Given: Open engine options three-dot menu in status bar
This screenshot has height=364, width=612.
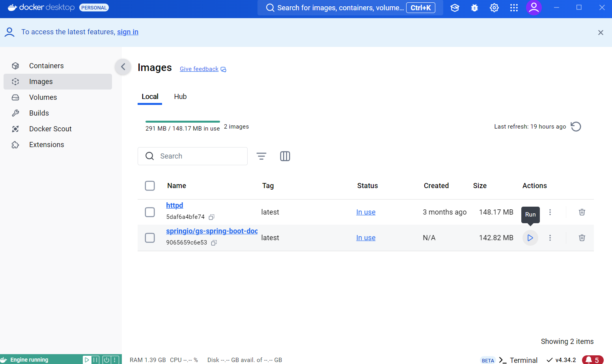Looking at the screenshot, I should tap(115, 360).
